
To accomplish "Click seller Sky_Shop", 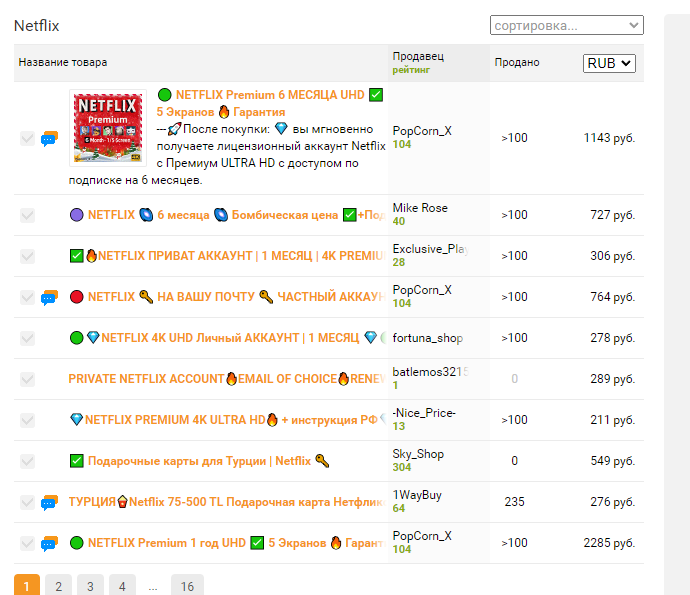I will (x=418, y=454).
